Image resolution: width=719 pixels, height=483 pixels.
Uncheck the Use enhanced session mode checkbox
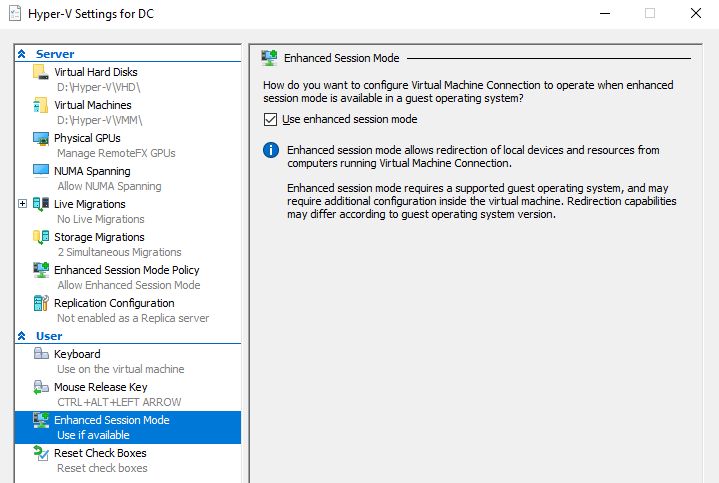(x=270, y=120)
